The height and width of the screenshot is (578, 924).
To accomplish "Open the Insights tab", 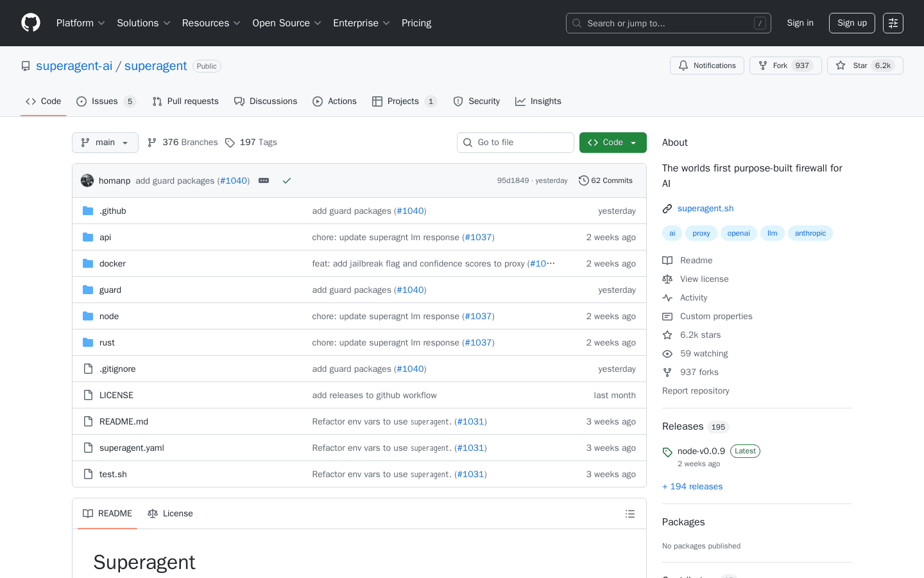I will 538,101.
